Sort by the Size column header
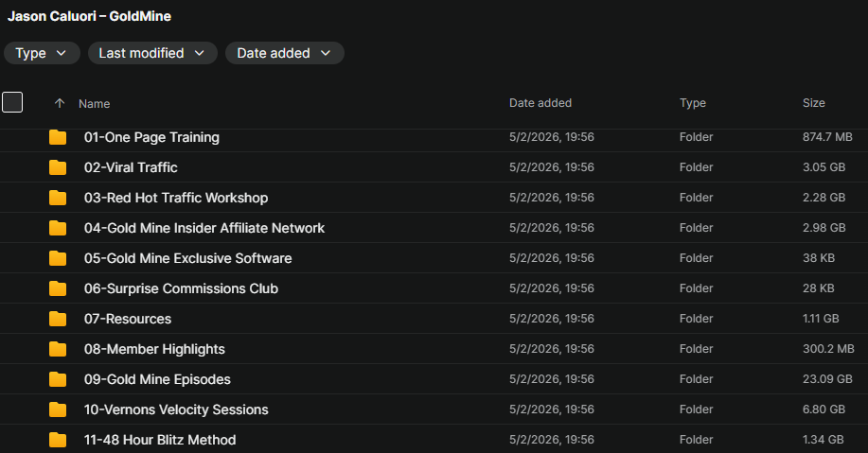This screenshot has width=868, height=453. coord(814,103)
